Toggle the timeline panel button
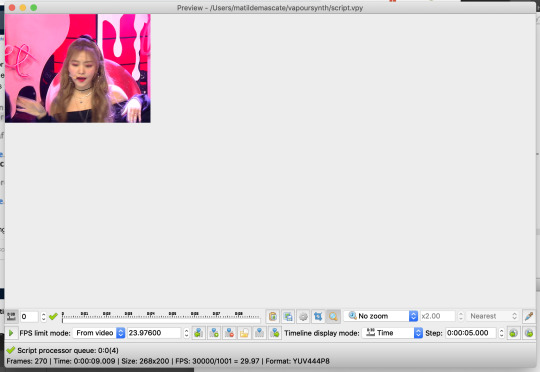This screenshot has width=540, height=372. pos(11,316)
